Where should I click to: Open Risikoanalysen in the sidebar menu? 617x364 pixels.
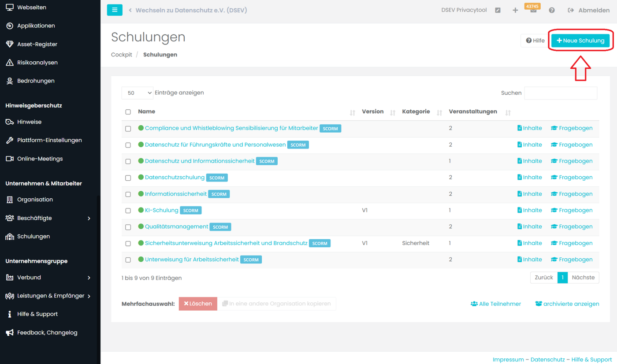37,63
